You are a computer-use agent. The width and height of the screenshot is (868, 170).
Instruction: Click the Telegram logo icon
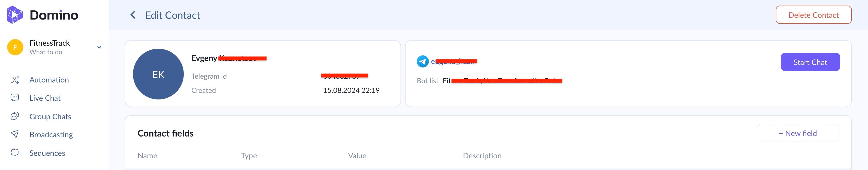tap(423, 61)
